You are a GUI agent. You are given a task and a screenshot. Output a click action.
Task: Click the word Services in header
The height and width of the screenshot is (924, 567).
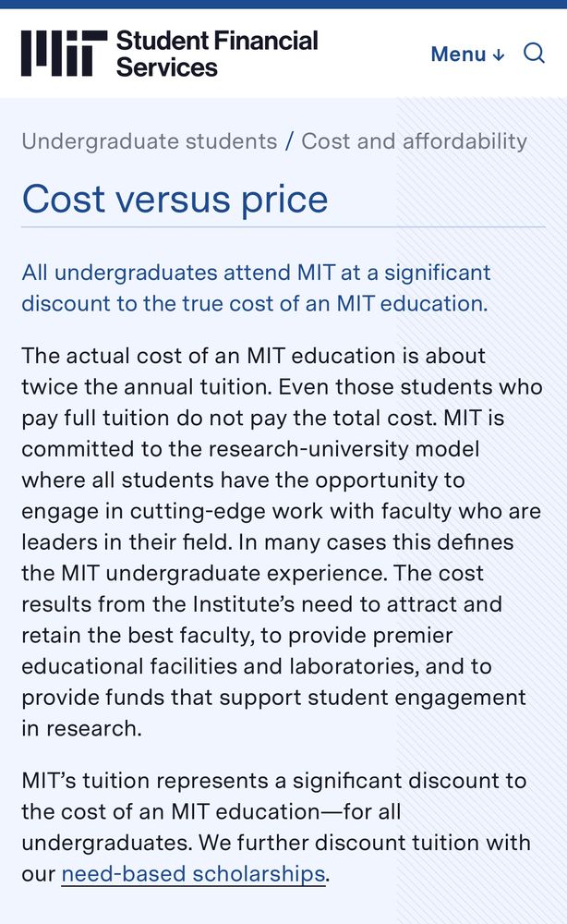(x=167, y=67)
